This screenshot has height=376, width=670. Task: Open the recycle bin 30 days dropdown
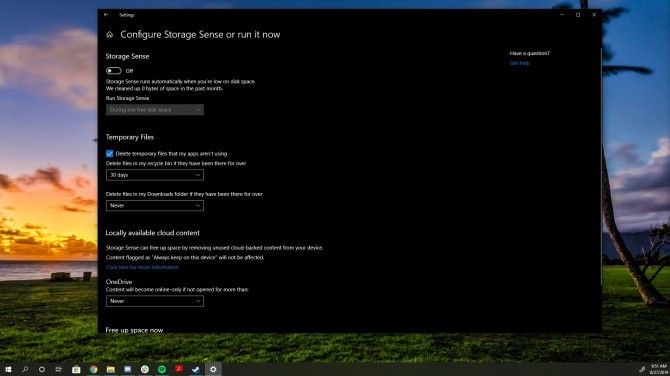pos(155,175)
